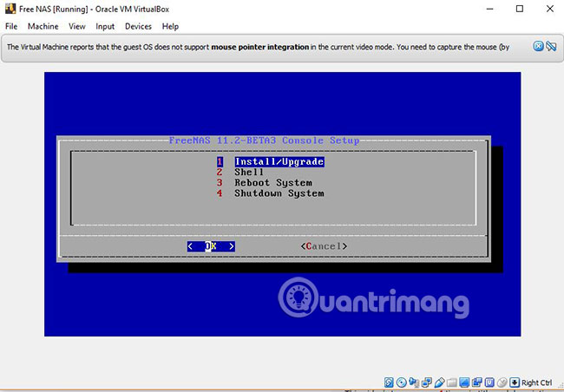Click the Cancel button in Console Setup
564x392 pixels.
click(x=325, y=246)
